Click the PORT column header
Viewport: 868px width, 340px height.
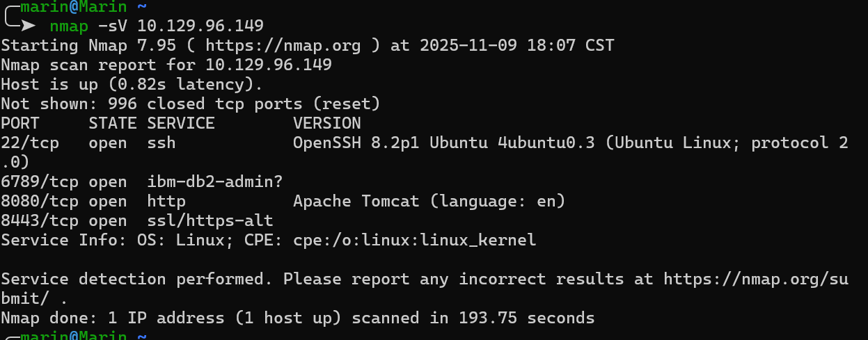click(x=20, y=124)
